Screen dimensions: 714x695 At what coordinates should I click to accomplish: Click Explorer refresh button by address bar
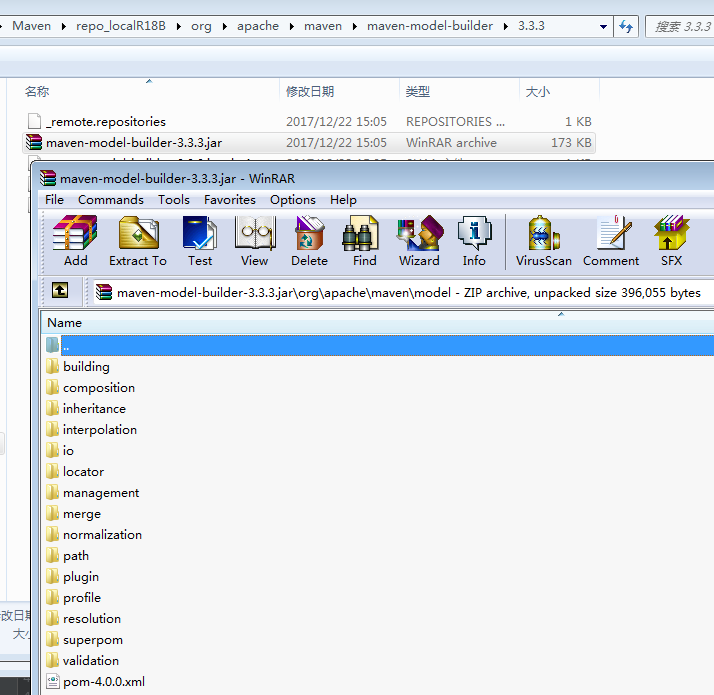[x=626, y=26]
